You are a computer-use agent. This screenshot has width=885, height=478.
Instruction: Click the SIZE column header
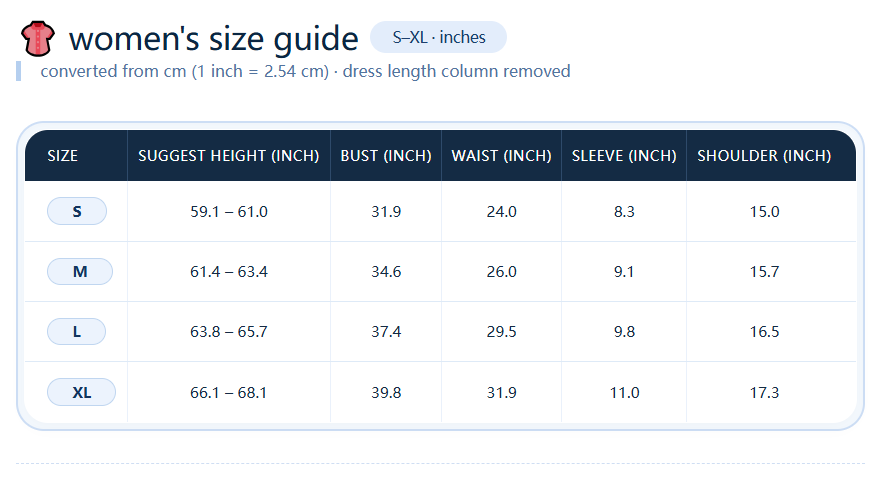(63, 156)
